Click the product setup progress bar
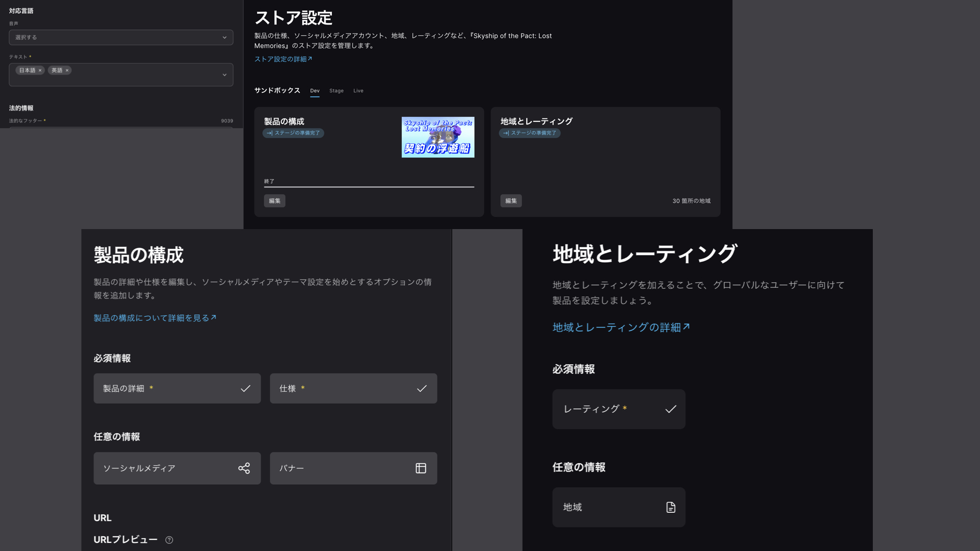 (369, 187)
